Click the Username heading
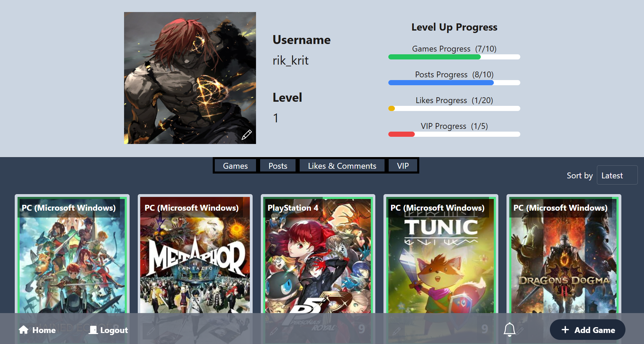The height and width of the screenshot is (344, 644). pos(301,40)
